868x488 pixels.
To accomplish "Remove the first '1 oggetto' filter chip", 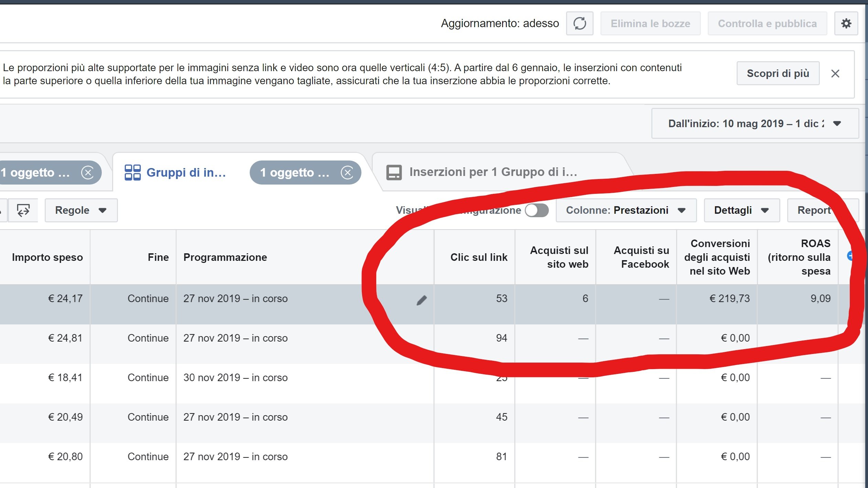I will point(88,173).
